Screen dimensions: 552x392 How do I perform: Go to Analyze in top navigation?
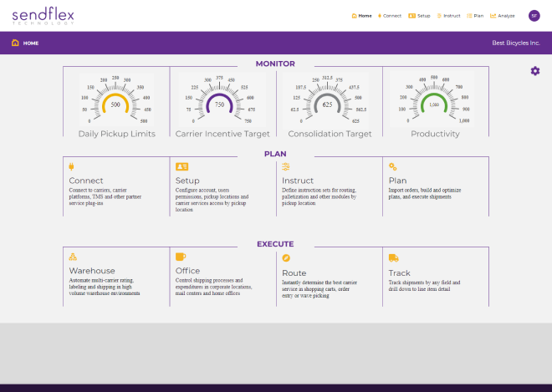coord(503,15)
